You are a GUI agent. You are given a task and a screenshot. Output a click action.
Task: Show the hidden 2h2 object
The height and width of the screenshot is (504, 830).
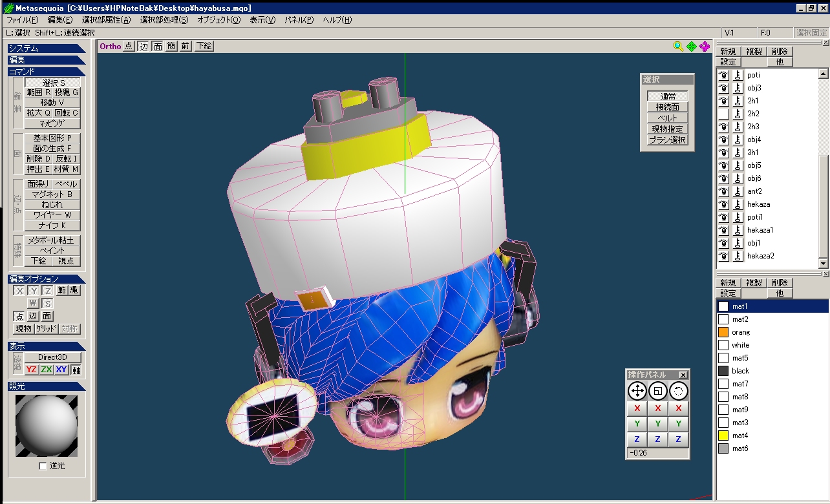click(x=724, y=114)
